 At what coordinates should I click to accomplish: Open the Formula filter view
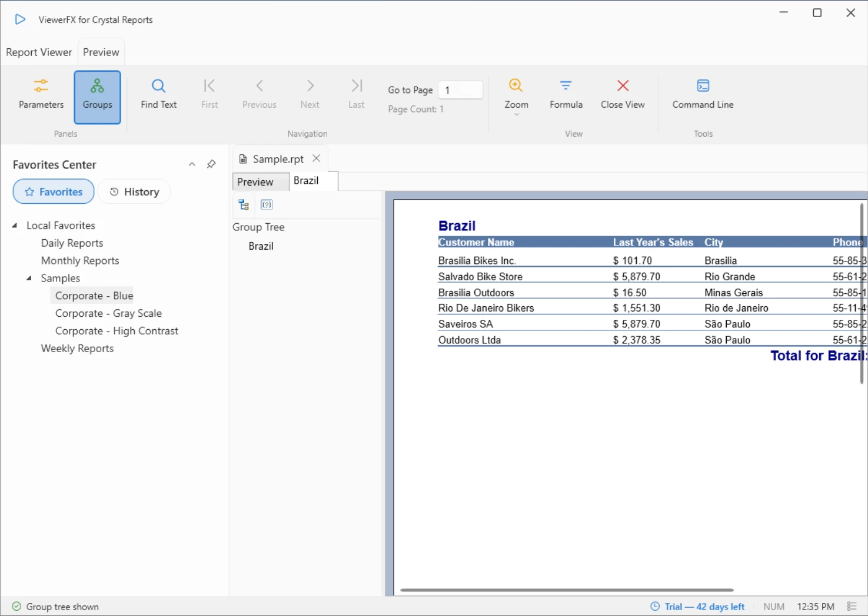coord(566,95)
